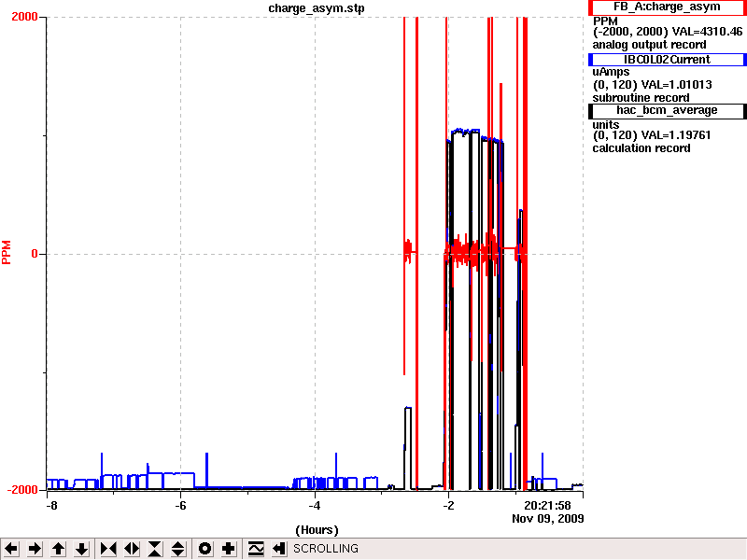747x560 pixels.
Task: Click the red PPM y-axis label
Action: tap(7, 252)
